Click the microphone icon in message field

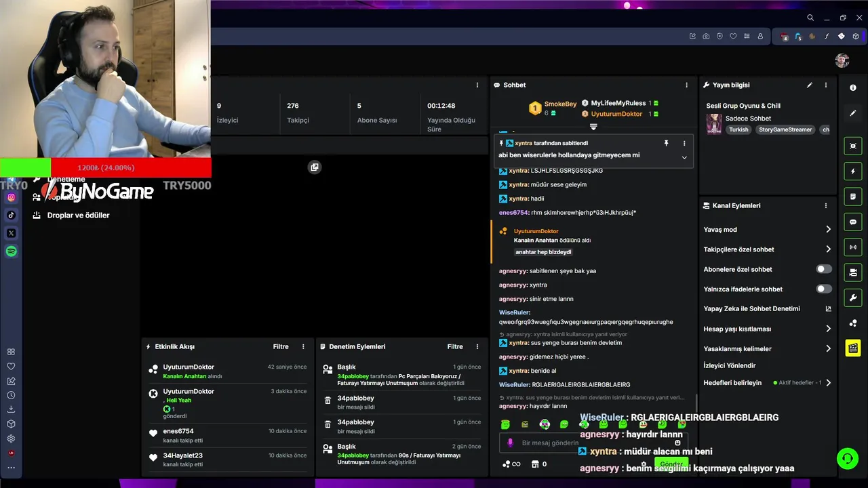click(x=511, y=443)
